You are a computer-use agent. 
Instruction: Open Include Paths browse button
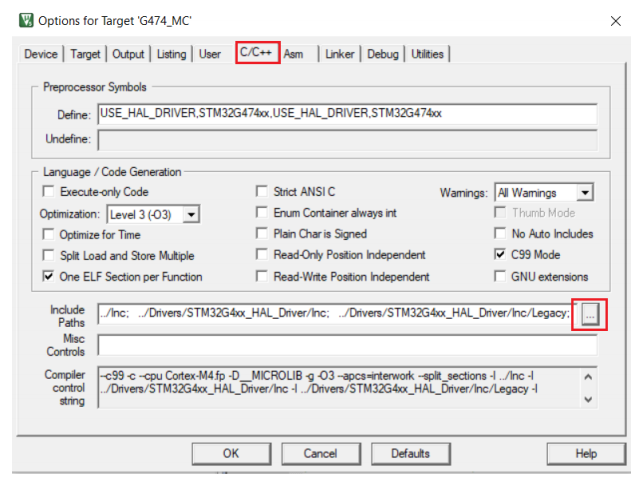coord(590,315)
